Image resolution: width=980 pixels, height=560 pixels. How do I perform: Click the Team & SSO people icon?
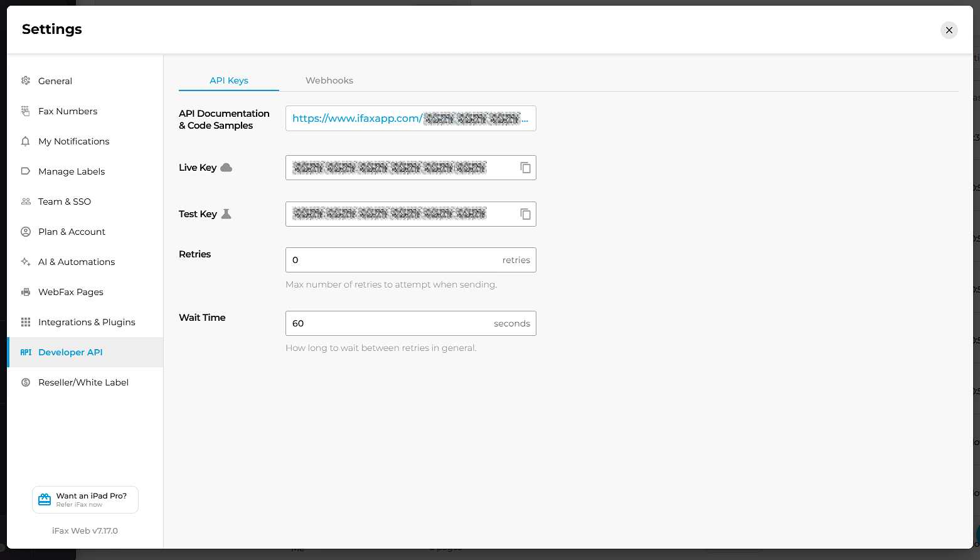coord(26,202)
